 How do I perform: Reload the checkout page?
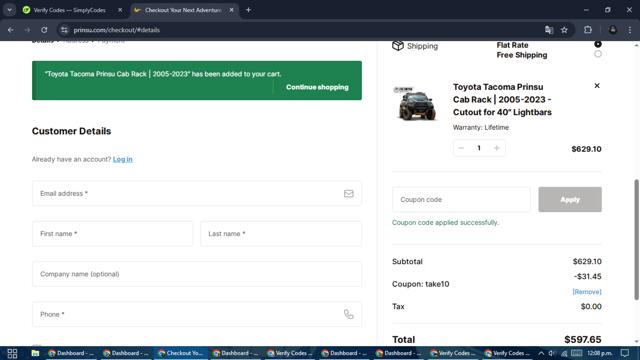tap(44, 30)
